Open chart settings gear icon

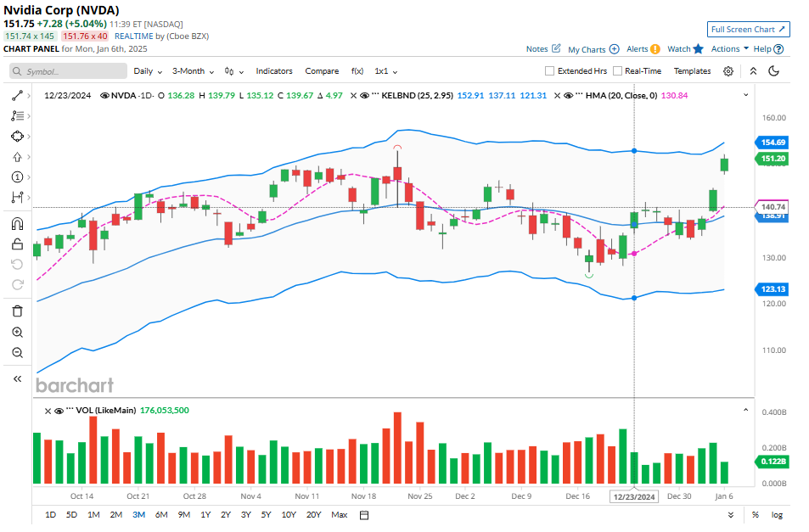tap(728, 71)
